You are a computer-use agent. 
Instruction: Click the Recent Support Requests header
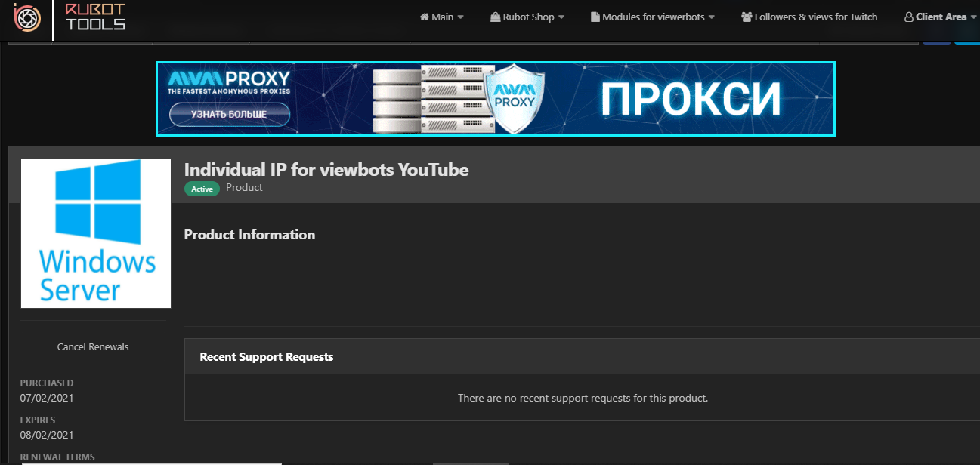click(267, 356)
